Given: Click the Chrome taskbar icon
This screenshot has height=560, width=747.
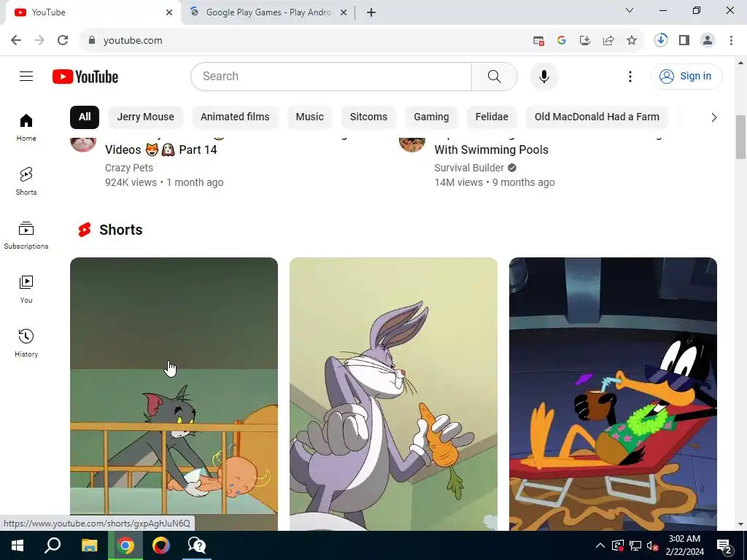Looking at the screenshot, I should (x=125, y=545).
